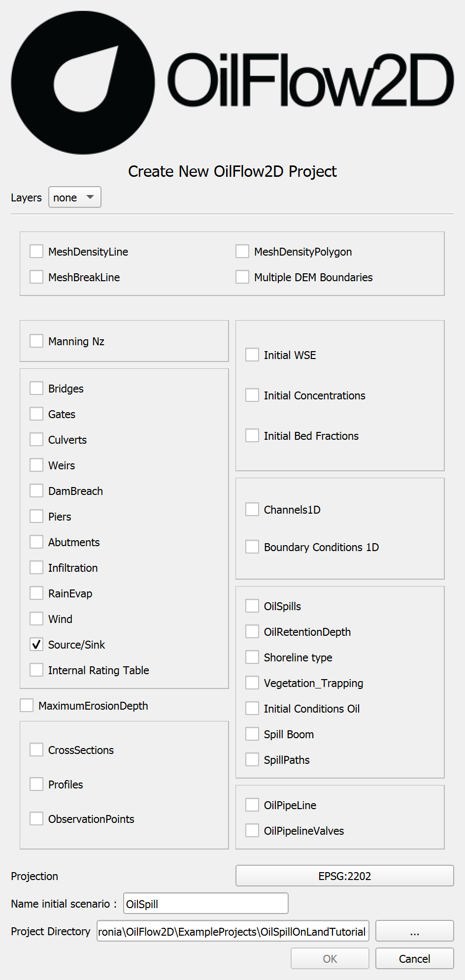Check Multiple DEM Boundaries
The image size is (465, 980).
(242, 277)
